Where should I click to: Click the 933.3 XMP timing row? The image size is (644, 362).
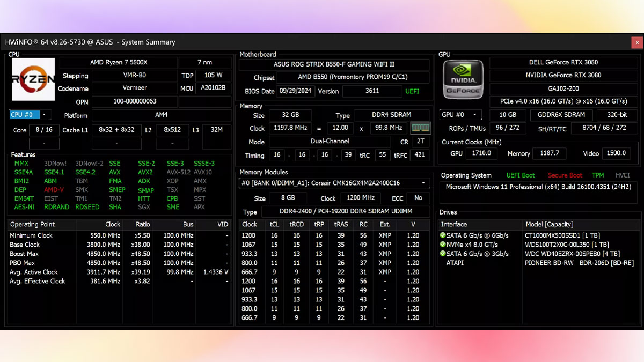point(334,254)
